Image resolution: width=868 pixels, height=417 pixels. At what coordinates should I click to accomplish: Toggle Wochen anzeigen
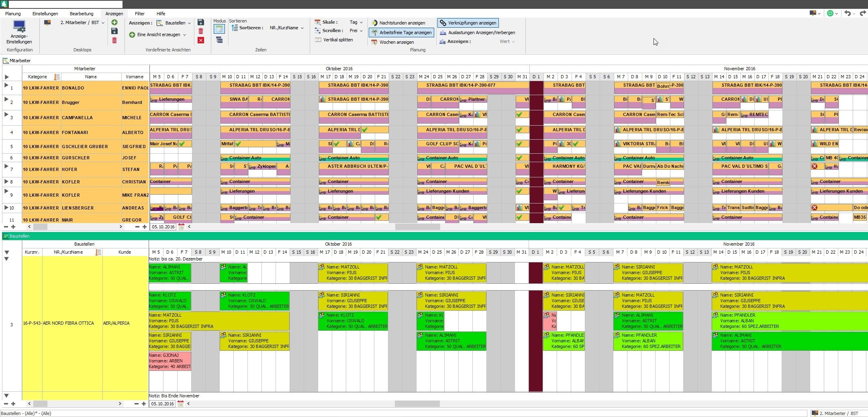point(392,42)
